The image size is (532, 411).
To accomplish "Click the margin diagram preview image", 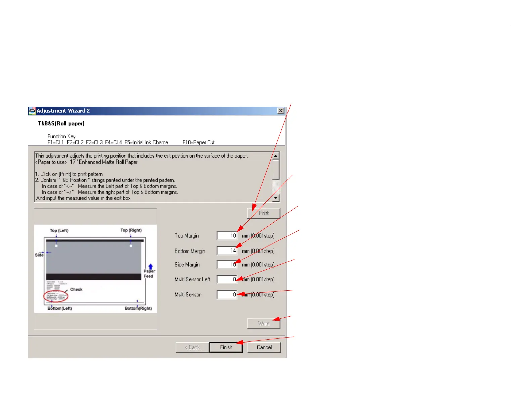I will click(x=95, y=269).
